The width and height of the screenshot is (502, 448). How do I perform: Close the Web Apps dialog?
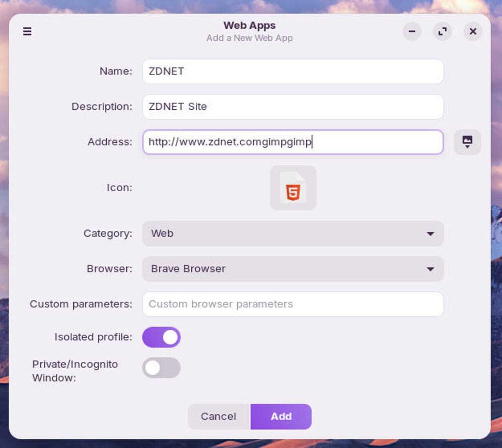pos(473,32)
